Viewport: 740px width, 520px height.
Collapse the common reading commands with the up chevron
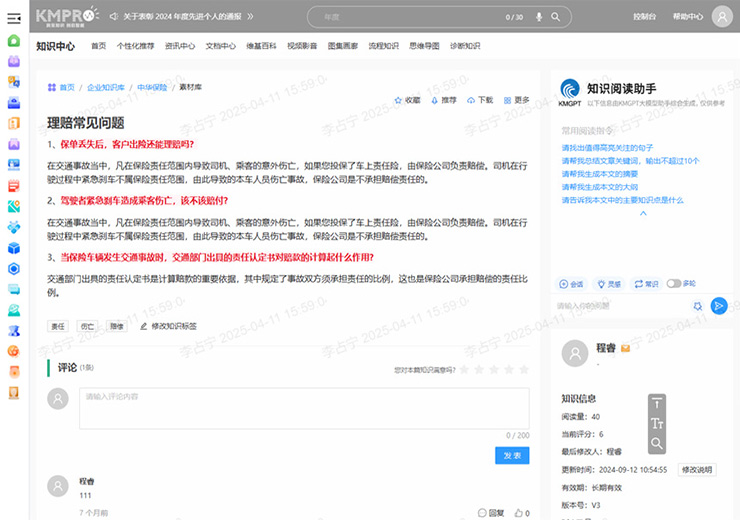643,213
